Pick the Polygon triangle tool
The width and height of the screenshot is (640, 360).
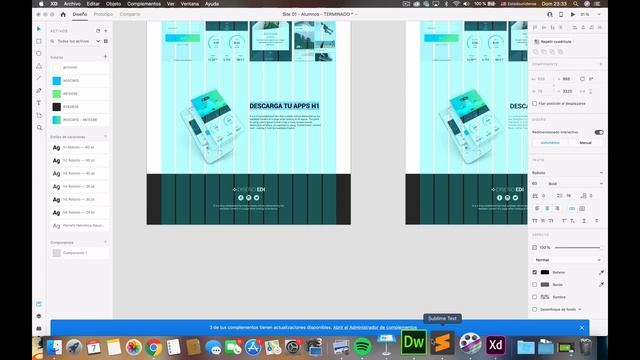(39, 66)
